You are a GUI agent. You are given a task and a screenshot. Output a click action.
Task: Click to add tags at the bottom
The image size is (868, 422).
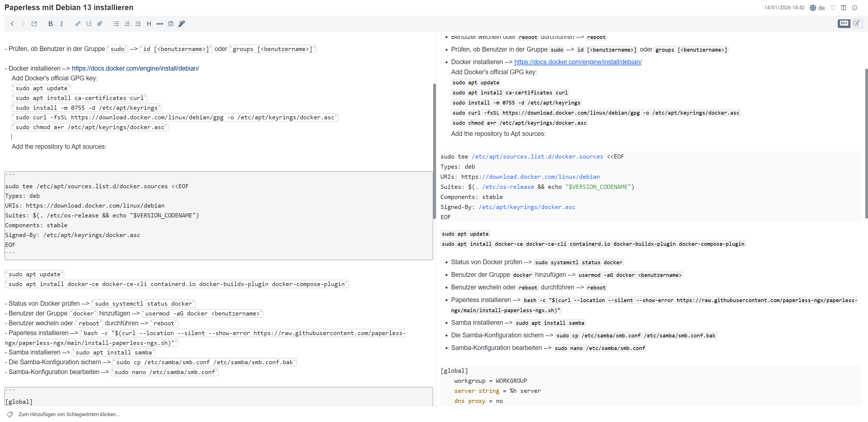(x=69, y=414)
